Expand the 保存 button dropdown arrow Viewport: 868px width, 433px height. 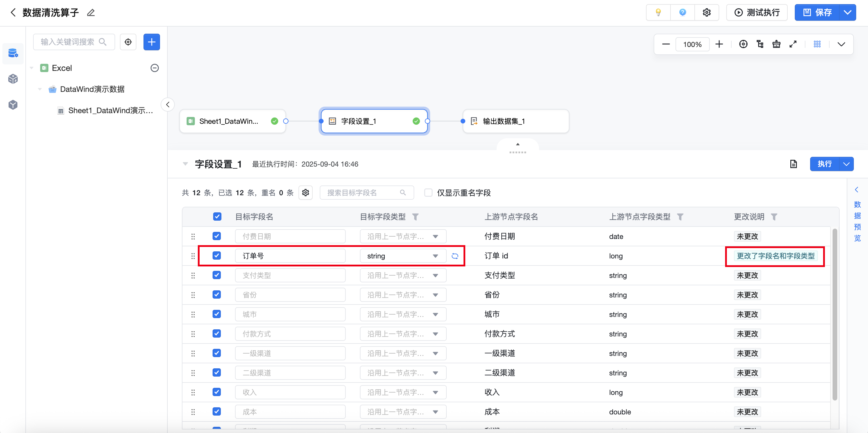click(847, 12)
